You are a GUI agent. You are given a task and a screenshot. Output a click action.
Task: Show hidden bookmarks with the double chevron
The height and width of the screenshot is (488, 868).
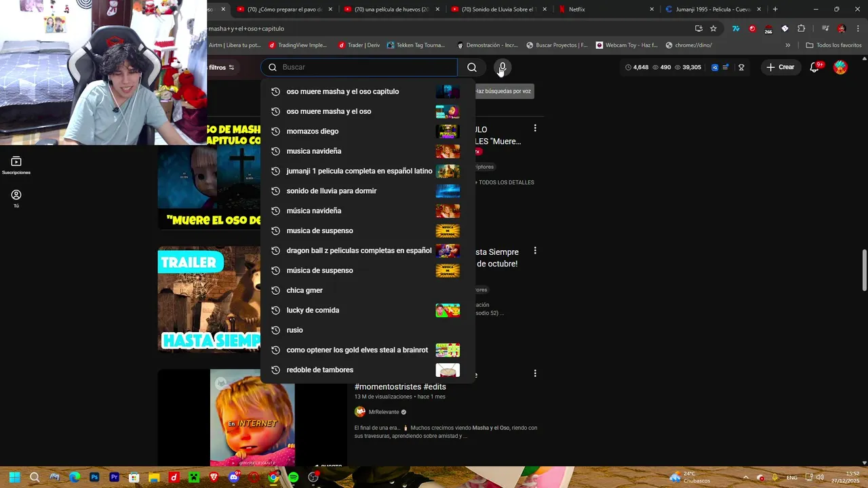(x=787, y=45)
